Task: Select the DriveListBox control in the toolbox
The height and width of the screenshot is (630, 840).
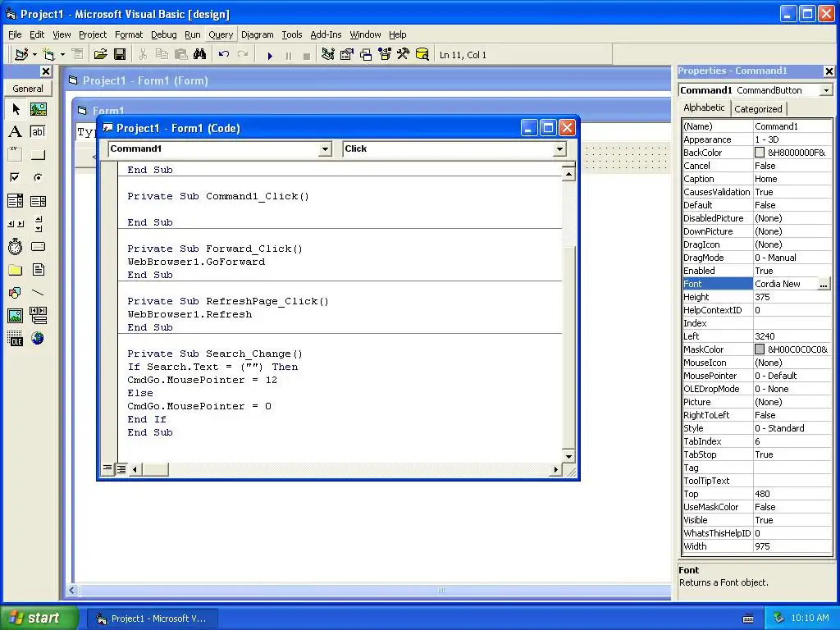Action: click(x=38, y=246)
